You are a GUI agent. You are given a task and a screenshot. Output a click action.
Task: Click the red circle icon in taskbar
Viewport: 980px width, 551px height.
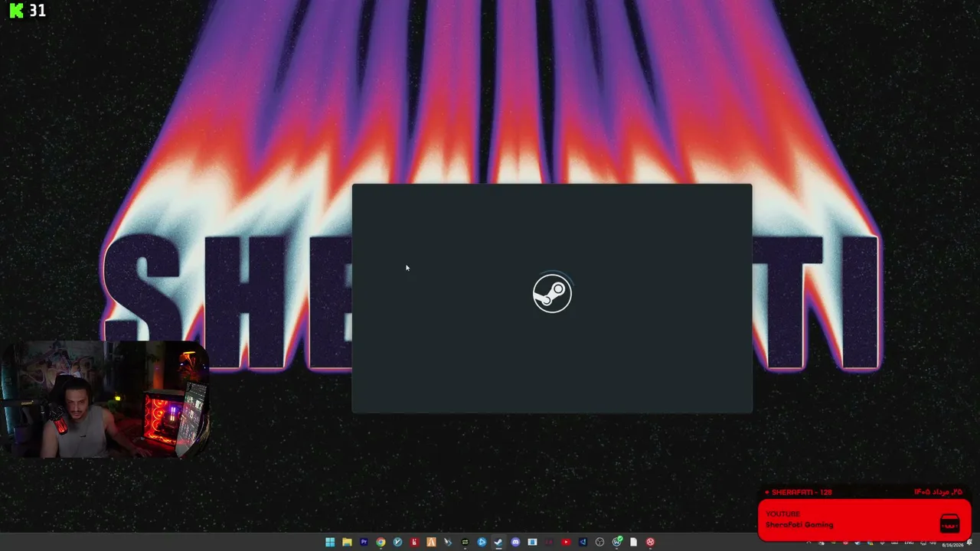point(650,542)
